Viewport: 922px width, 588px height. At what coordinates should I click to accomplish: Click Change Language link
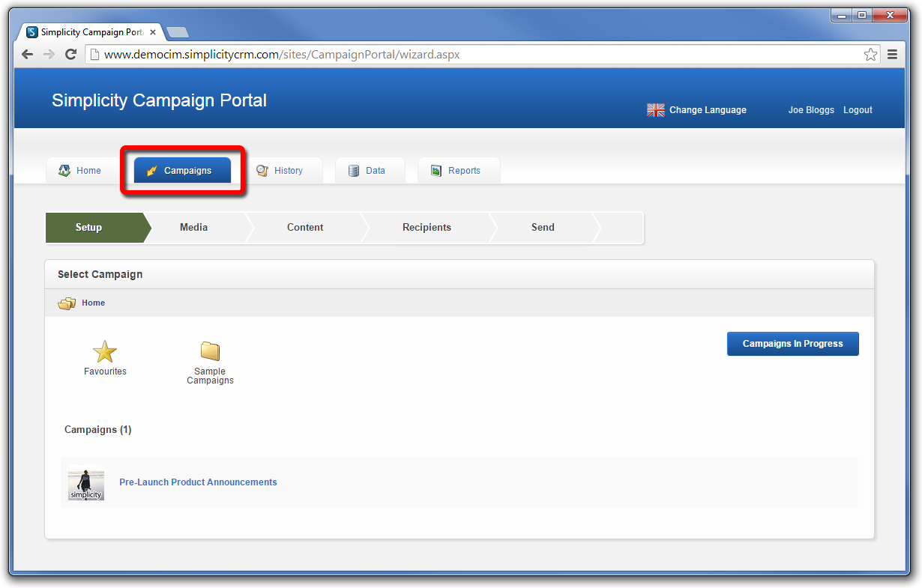coord(708,110)
